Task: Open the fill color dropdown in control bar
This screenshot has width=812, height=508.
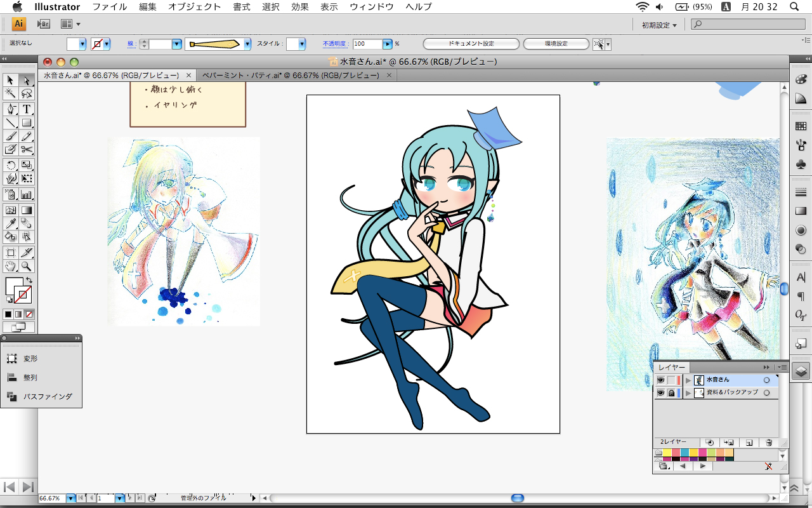Action: tap(83, 44)
